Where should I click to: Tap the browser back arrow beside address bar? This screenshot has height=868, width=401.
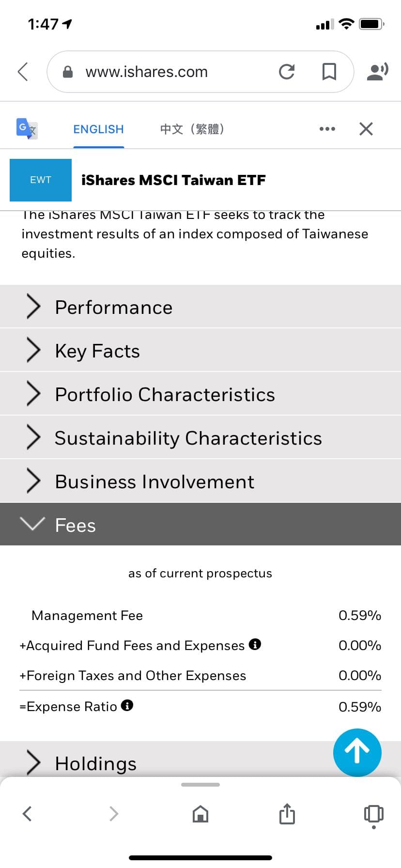23,72
